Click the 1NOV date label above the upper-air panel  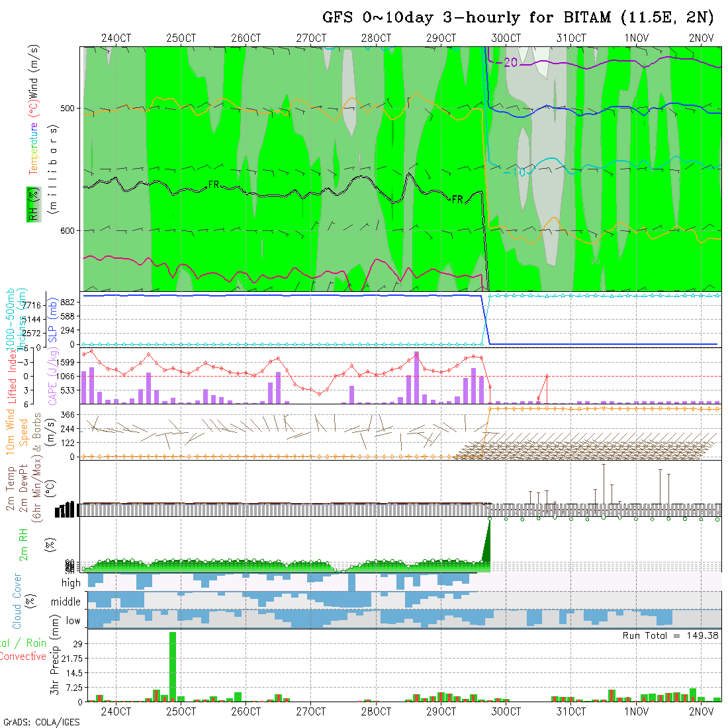tap(636, 38)
